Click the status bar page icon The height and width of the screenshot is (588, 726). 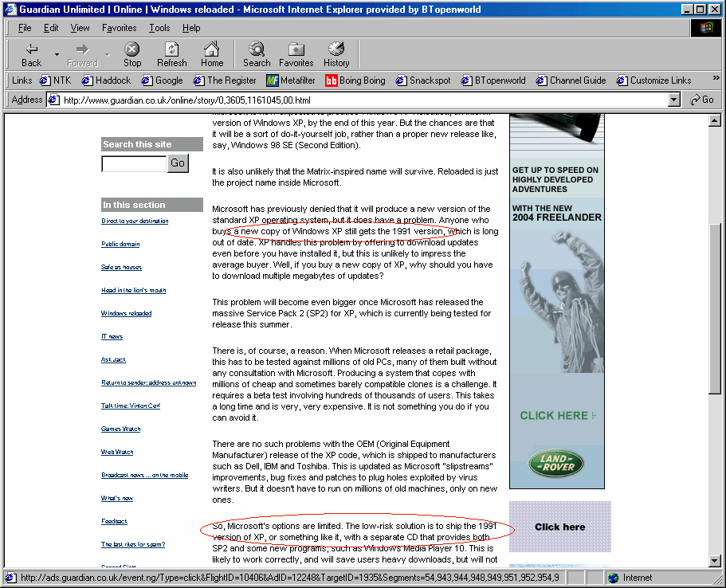(10, 578)
